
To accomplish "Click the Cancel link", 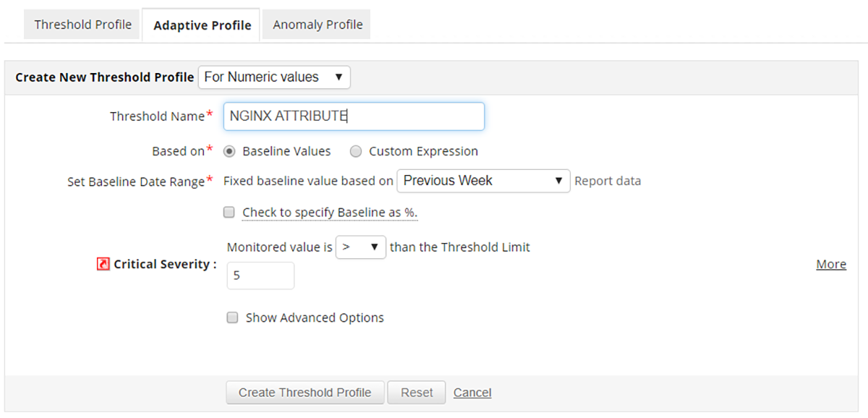I will click(x=472, y=393).
